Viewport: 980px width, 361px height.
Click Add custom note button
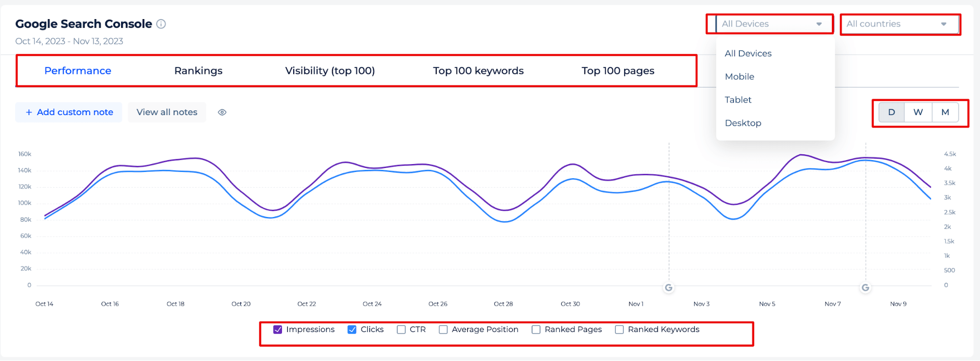point(69,112)
